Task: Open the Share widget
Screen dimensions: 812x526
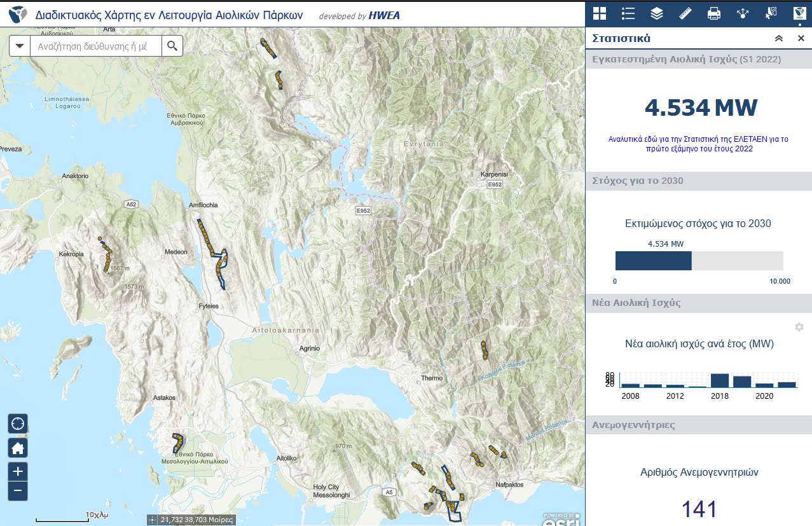Action: [x=743, y=13]
